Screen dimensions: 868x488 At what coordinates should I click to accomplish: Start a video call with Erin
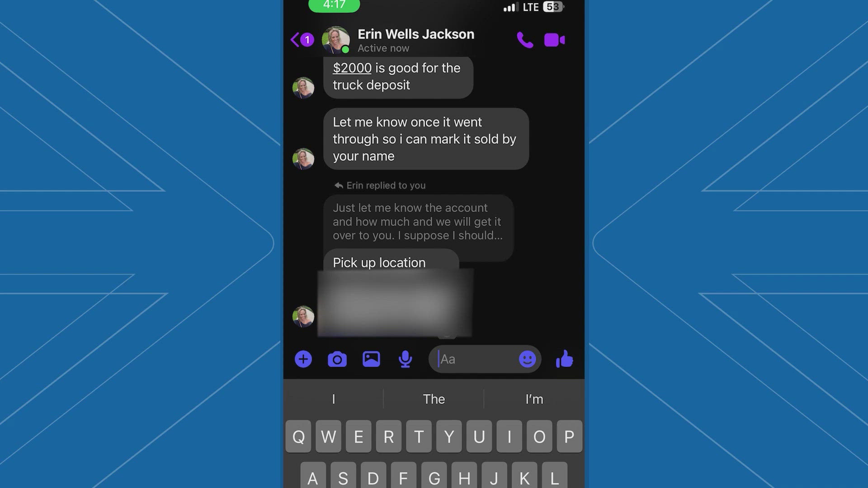point(554,40)
